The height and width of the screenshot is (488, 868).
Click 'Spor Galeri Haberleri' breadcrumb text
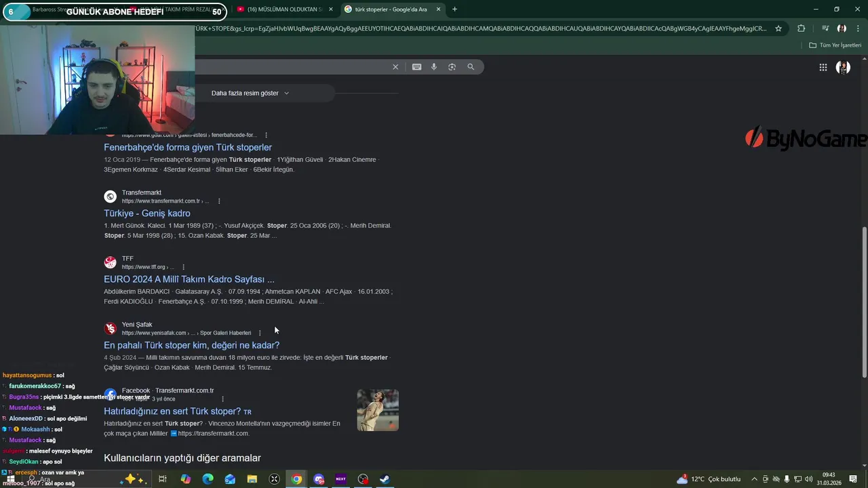point(225,333)
